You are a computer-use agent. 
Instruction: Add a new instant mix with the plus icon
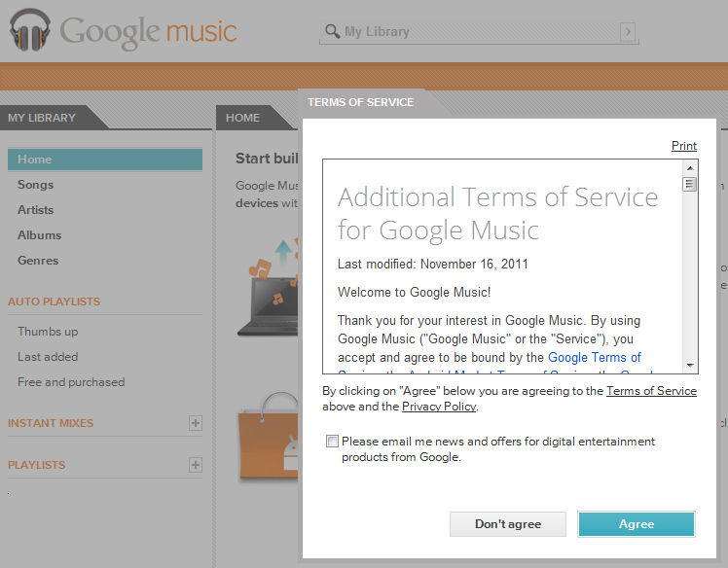[196, 423]
